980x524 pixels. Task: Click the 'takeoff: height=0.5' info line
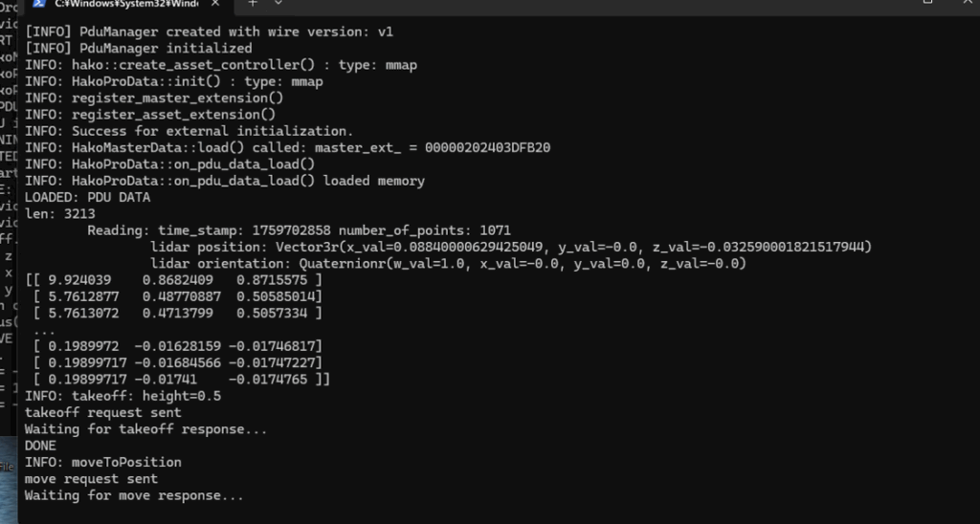[x=122, y=396]
